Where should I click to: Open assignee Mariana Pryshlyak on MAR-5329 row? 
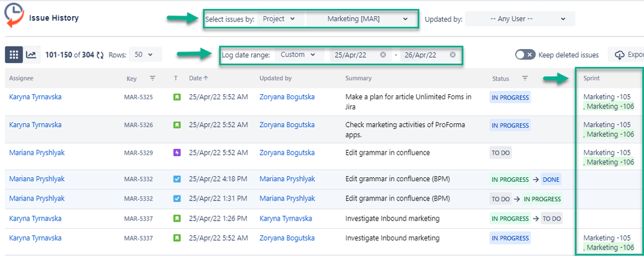37,152
